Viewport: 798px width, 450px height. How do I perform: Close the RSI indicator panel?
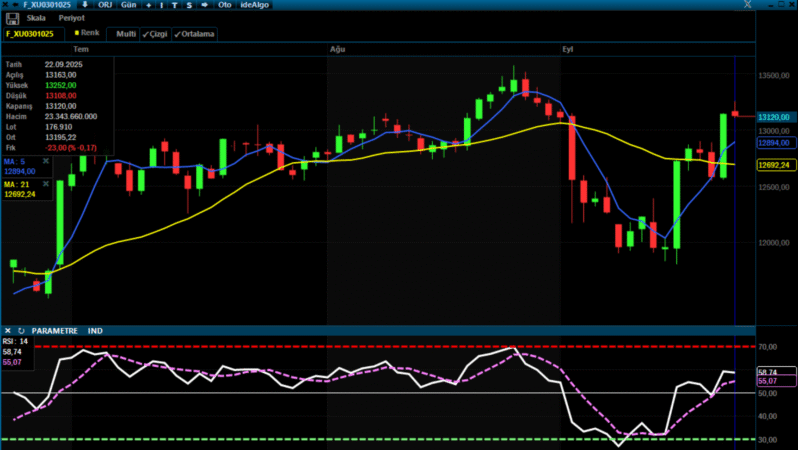pos(8,330)
